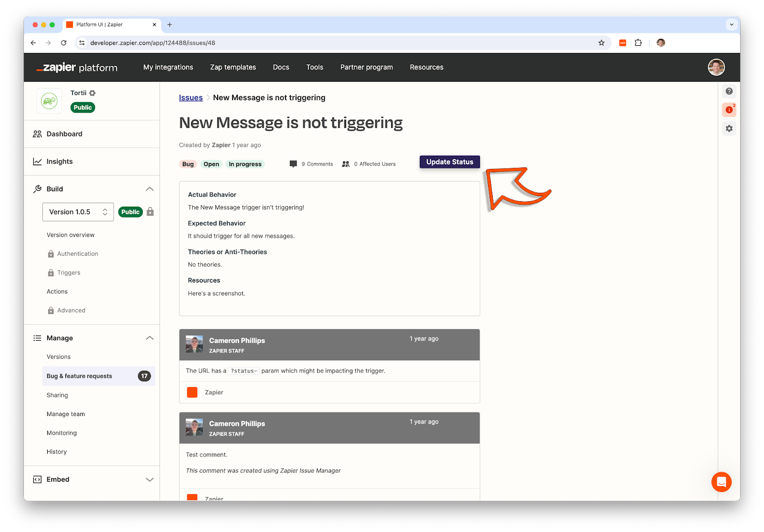
Task: Collapse the Build section
Action: (x=149, y=189)
